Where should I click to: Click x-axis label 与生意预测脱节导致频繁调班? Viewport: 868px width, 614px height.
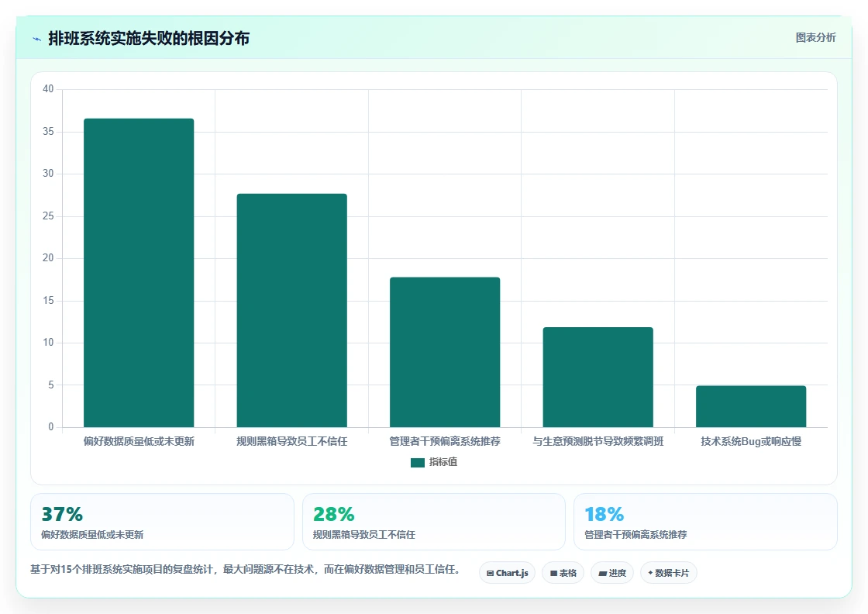pyautogui.click(x=598, y=442)
